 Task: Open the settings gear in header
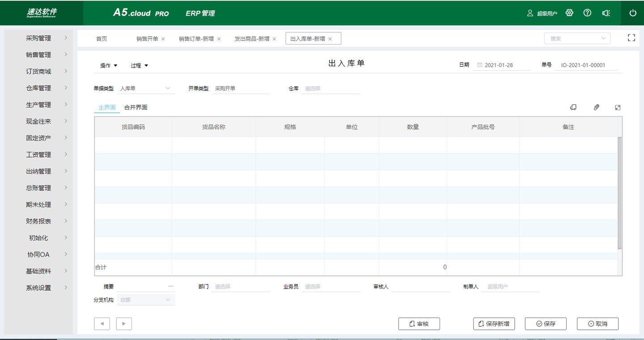click(x=569, y=13)
